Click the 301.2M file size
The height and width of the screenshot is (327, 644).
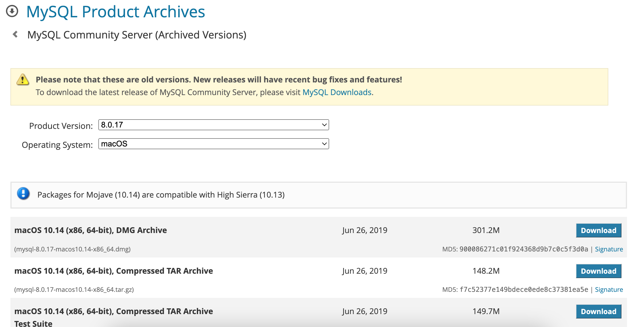coord(486,230)
